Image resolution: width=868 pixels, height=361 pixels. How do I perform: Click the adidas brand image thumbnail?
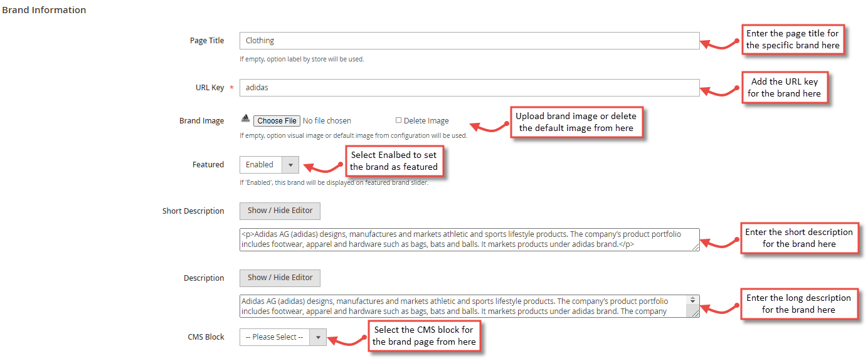click(245, 119)
